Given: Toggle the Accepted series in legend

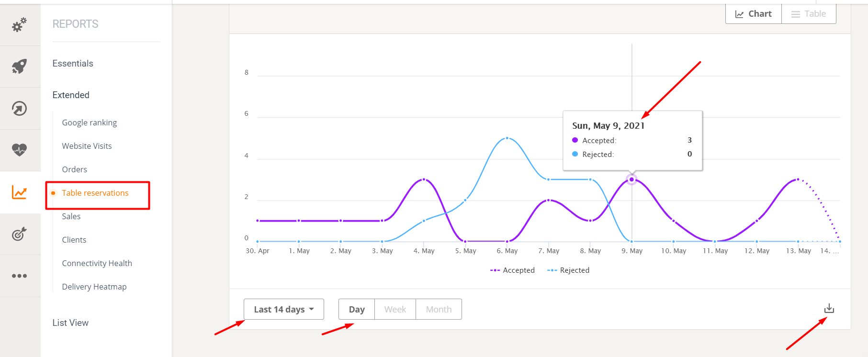Looking at the screenshot, I should [513, 270].
